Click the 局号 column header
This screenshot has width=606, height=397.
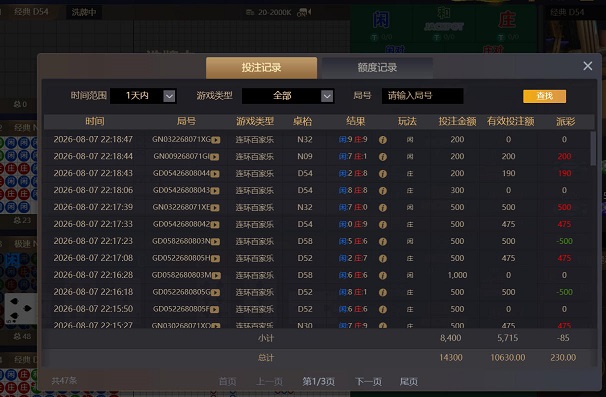click(186, 121)
